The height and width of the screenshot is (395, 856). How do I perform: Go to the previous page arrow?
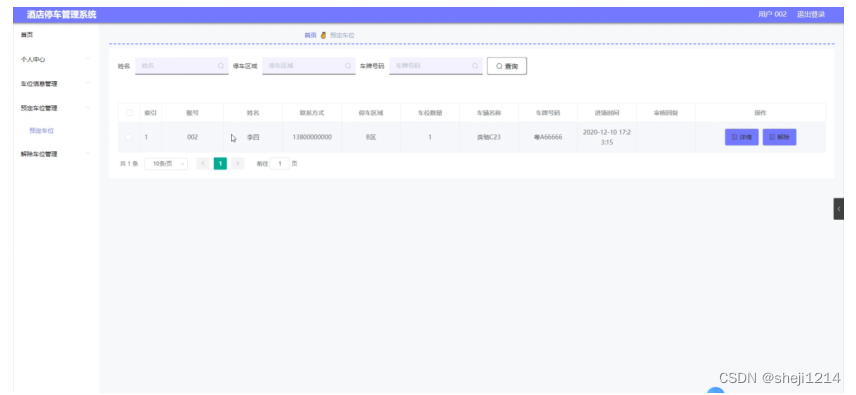[203, 164]
